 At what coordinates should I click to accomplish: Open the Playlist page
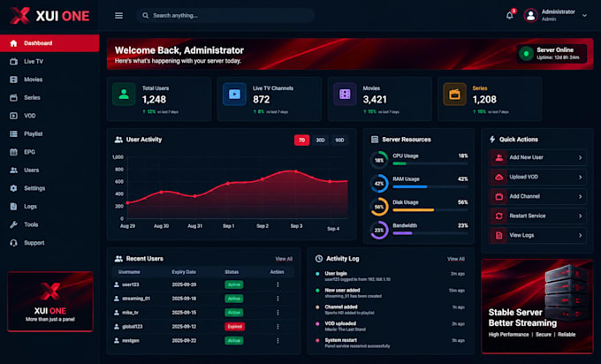(49, 133)
